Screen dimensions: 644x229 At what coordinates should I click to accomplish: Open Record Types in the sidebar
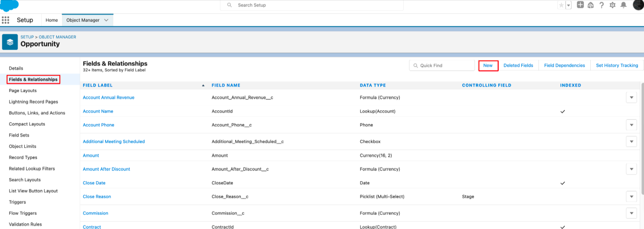[23, 157]
